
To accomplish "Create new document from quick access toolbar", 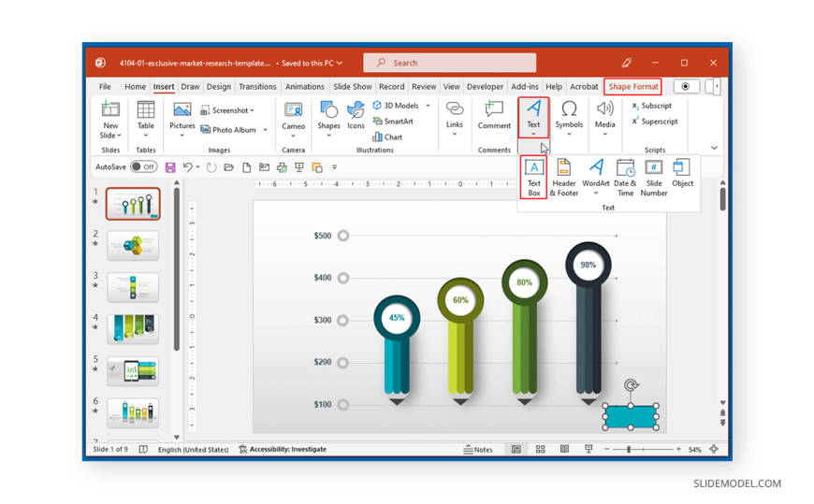I will tap(247, 167).
